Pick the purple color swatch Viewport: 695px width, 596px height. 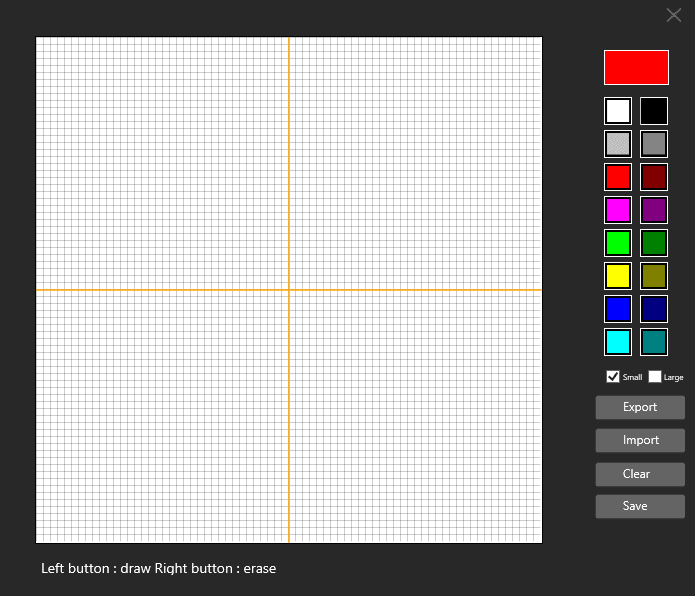(654, 210)
